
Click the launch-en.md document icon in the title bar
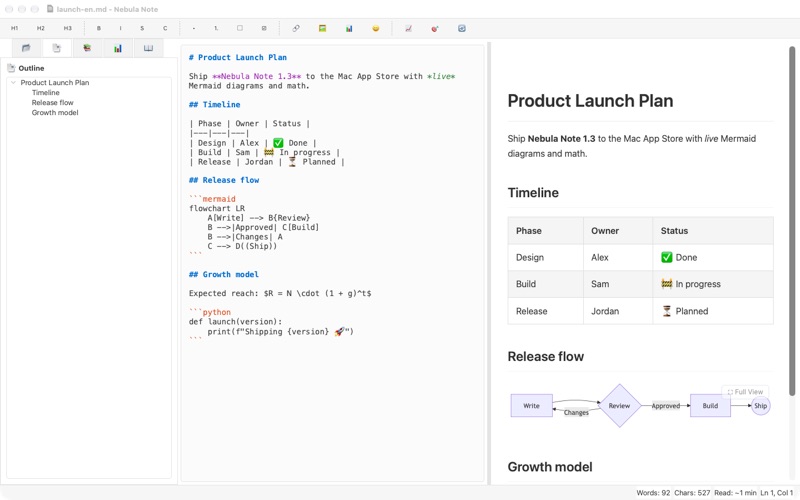[50, 9]
